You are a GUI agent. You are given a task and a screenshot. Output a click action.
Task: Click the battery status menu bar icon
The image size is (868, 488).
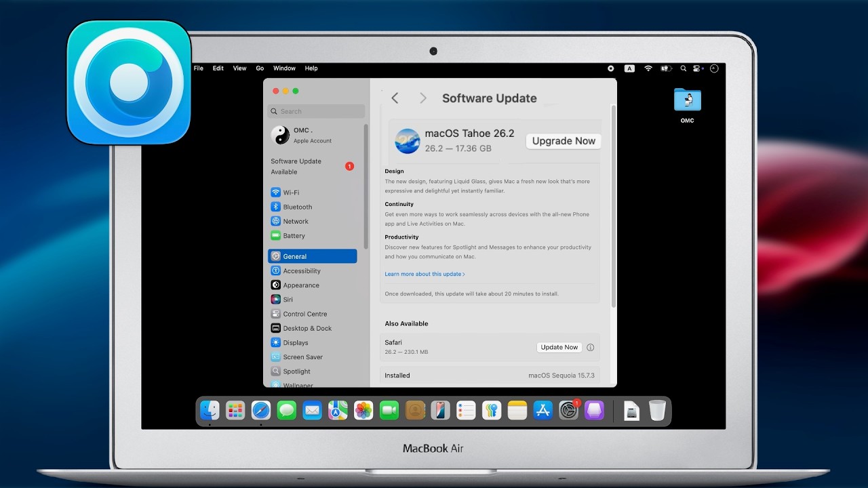pos(667,68)
